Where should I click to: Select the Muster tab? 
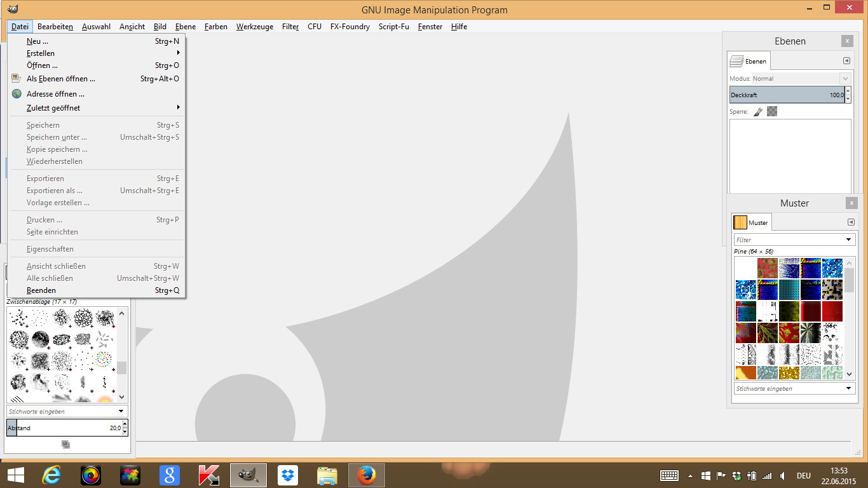pyautogui.click(x=752, y=222)
